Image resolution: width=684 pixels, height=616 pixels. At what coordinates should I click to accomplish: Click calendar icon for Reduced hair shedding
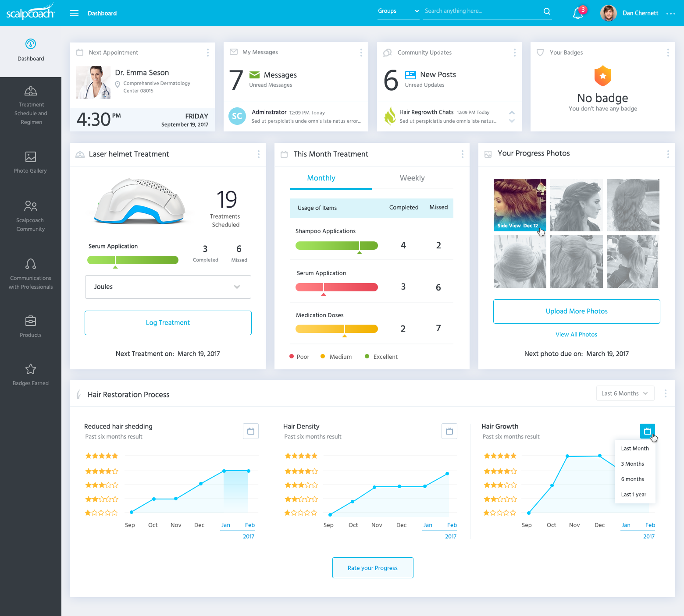pyautogui.click(x=250, y=431)
